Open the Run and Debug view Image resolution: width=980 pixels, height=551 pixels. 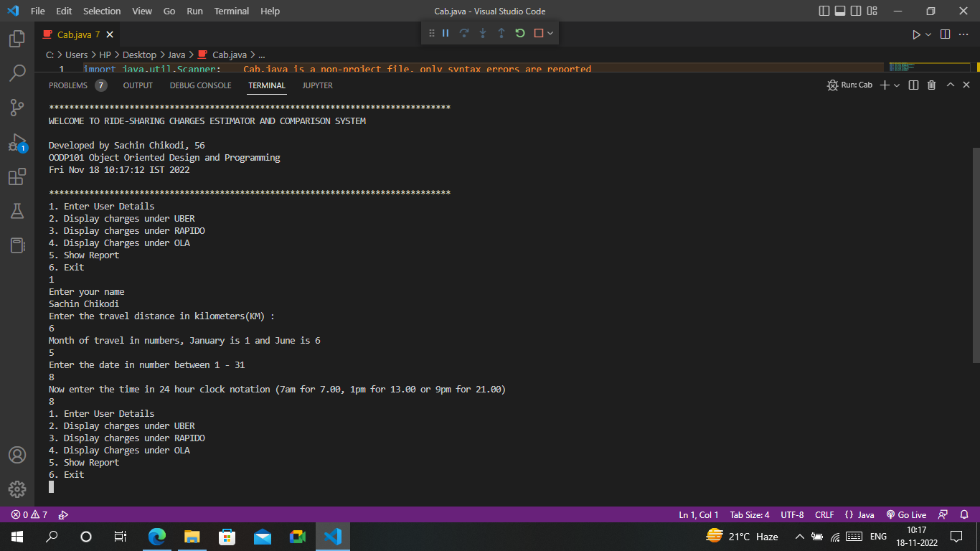[17, 142]
